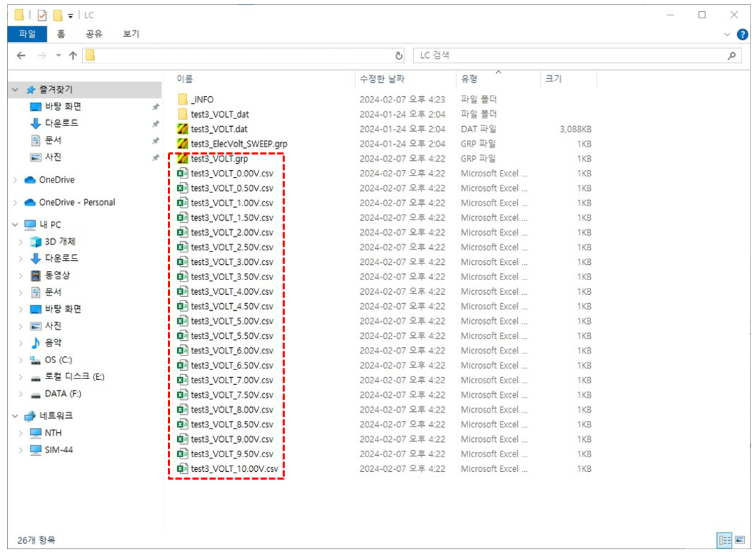Image resolution: width=756 pixels, height=552 pixels.
Task: Click the search magnifier icon
Action: point(732,56)
